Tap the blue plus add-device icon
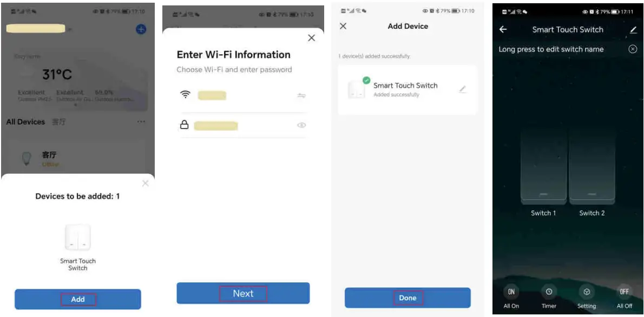 point(141,29)
